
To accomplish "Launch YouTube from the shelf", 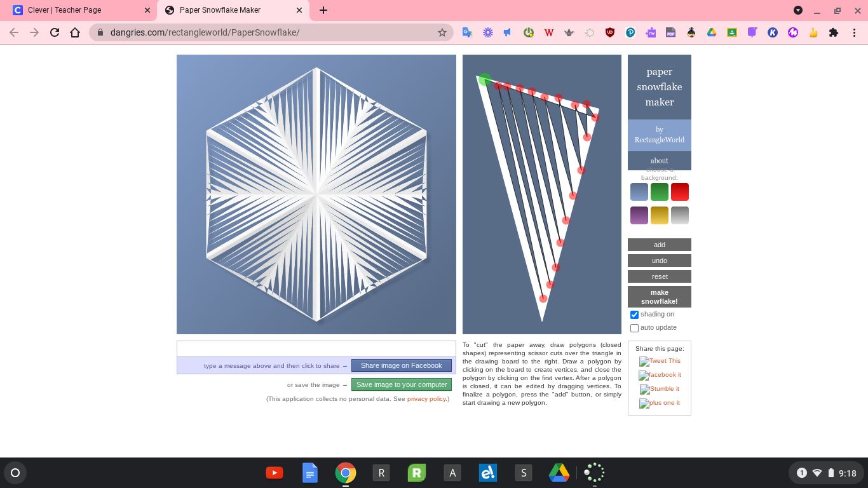I will tap(275, 473).
